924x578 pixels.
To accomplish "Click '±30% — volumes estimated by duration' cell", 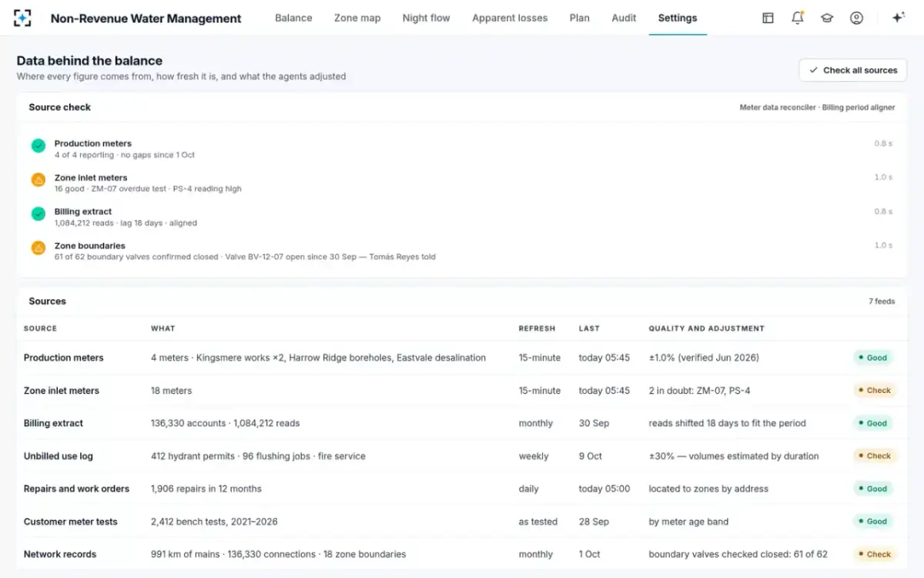I will click(734, 456).
